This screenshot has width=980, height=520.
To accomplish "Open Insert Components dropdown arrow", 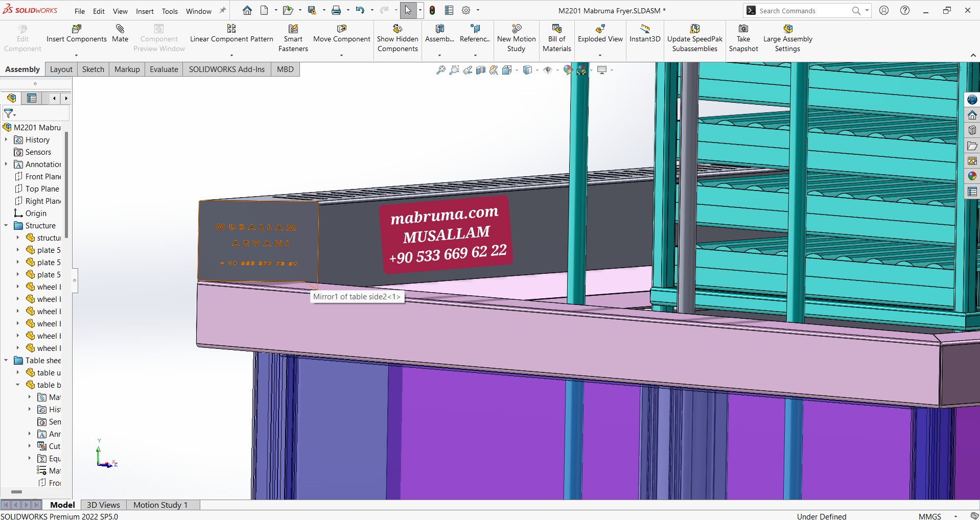I will click(77, 55).
